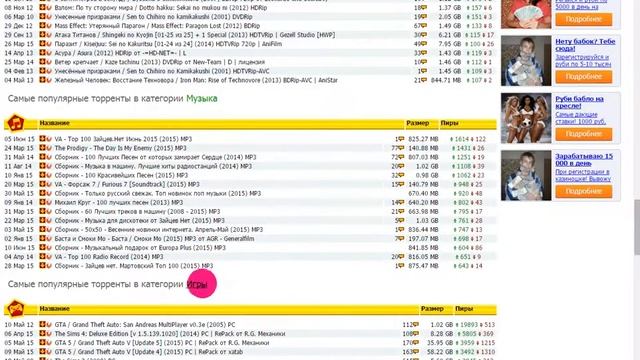Click thumbnail beside 'Зарабатываю 15 000 в день'
The height and width of the screenshot is (360, 640).
[526, 176]
